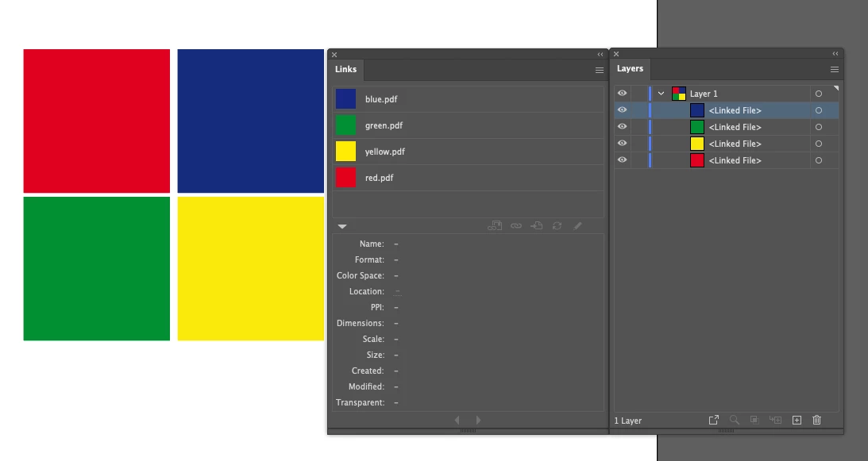Click the Update Link refresh icon
This screenshot has width=868, height=461.
[557, 226]
